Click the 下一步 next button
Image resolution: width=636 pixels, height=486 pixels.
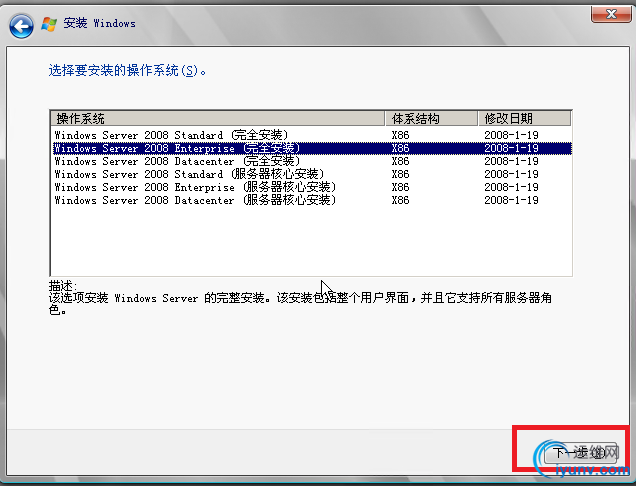click(581, 453)
